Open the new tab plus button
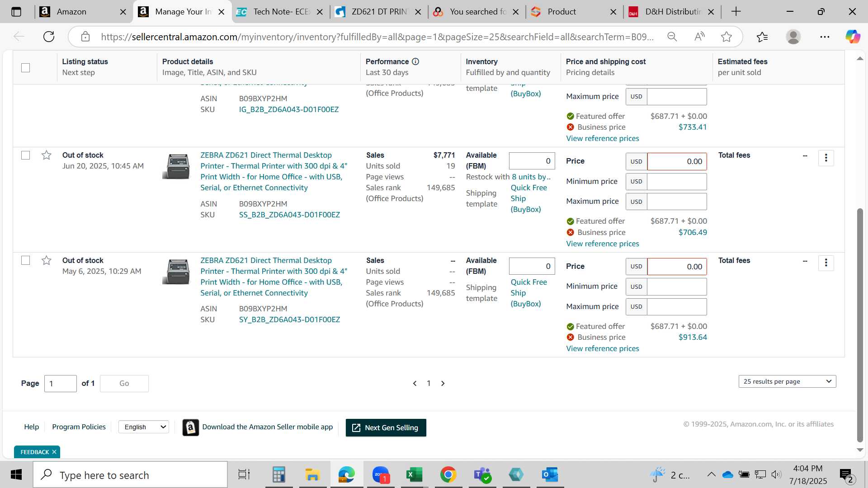 pos(736,12)
